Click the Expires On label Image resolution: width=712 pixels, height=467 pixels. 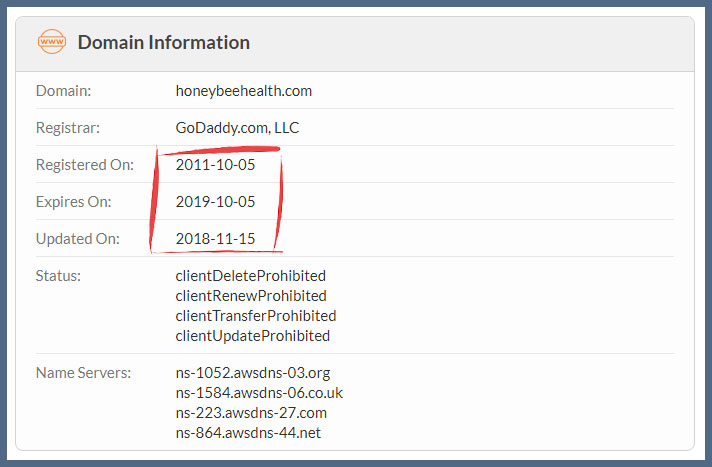73,202
